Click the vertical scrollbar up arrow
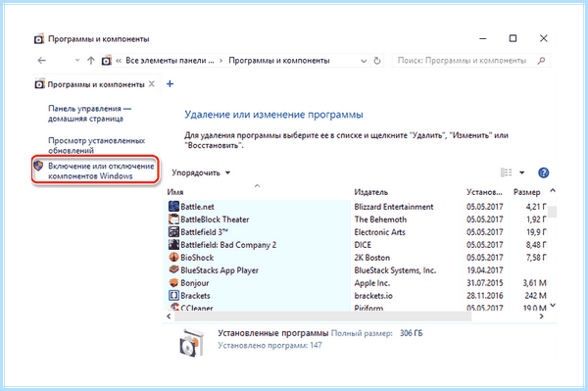 [x=553, y=191]
